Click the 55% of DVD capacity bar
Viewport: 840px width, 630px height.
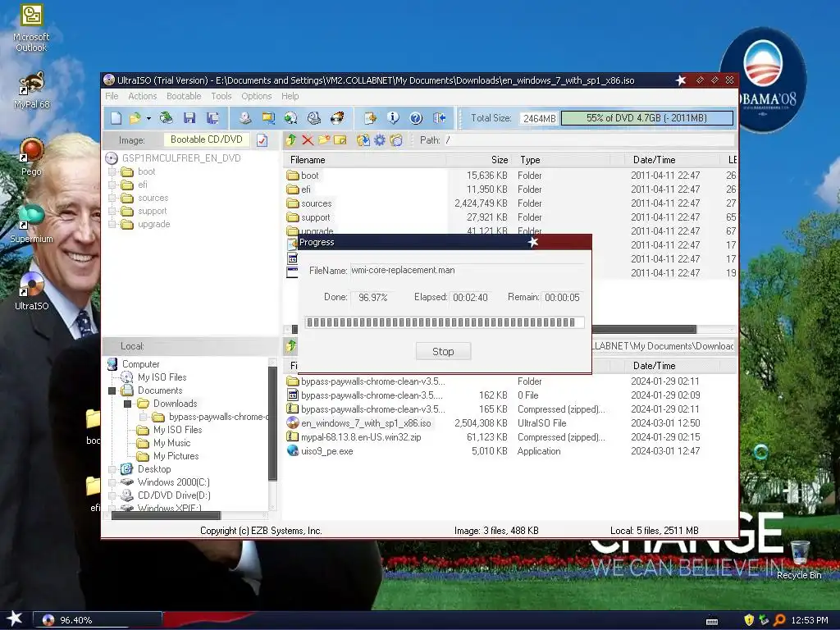coord(646,118)
